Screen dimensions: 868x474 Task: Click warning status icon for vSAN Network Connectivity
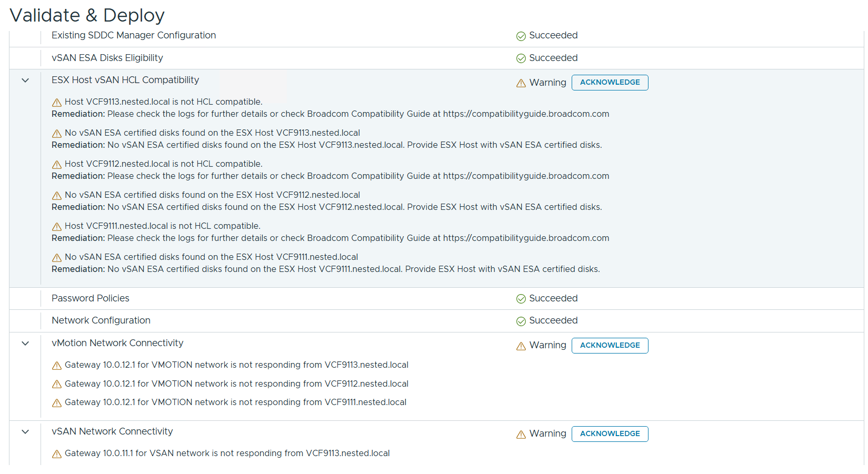(x=521, y=435)
